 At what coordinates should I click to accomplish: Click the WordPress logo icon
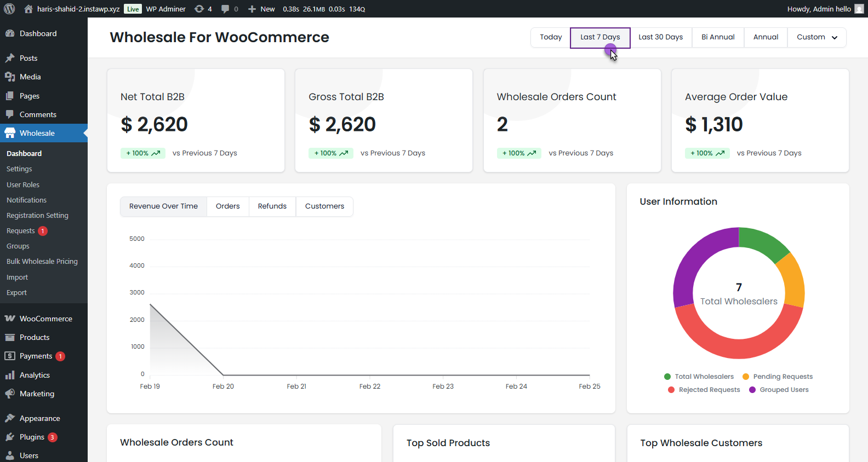9,9
